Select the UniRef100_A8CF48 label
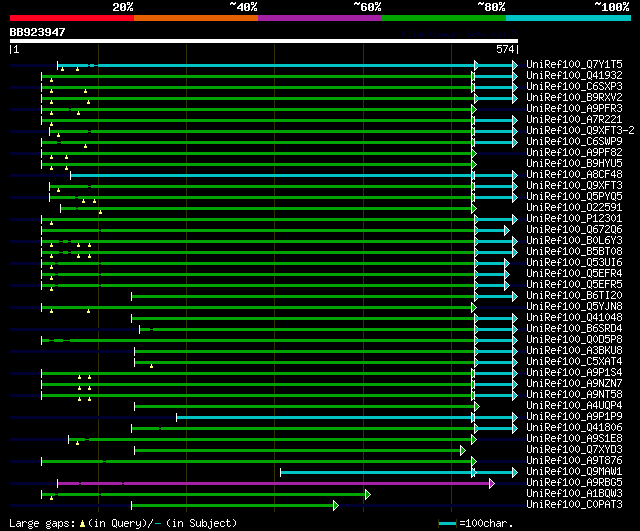Viewport: 640px width, 531px height. pyautogui.click(x=574, y=175)
